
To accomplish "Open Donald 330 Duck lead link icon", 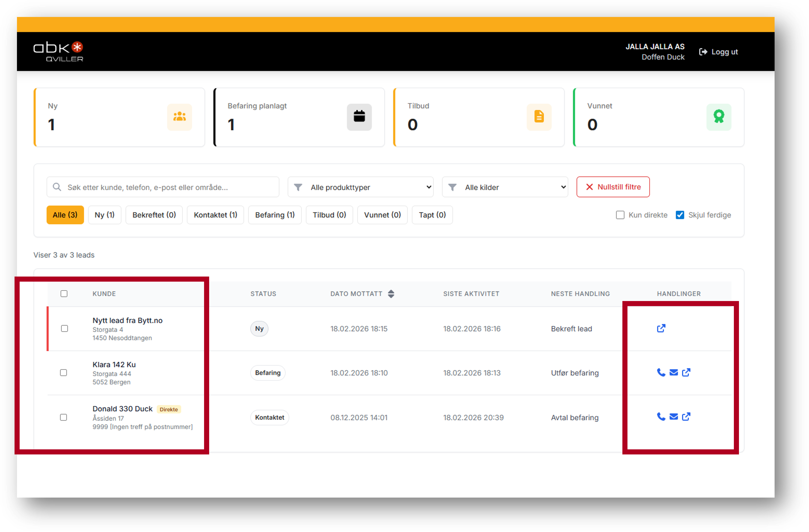I will pyautogui.click(x=686, y=417).
